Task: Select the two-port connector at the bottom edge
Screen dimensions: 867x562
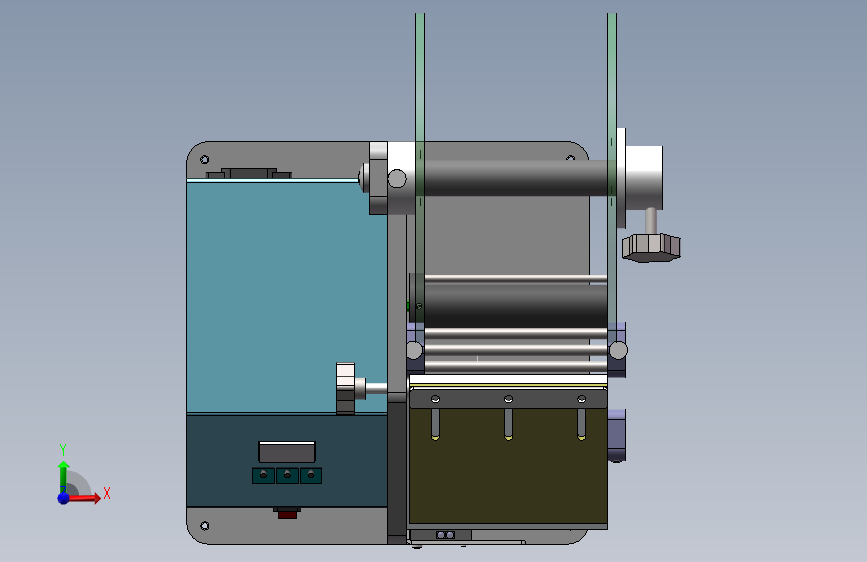Action: point(445,535)
